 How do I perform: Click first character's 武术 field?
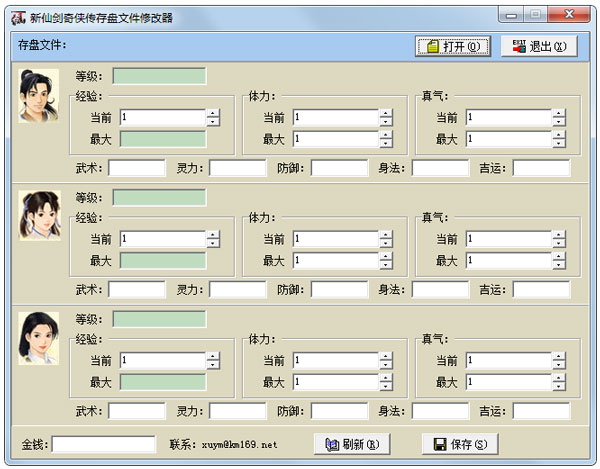click(x=137, y=168)
